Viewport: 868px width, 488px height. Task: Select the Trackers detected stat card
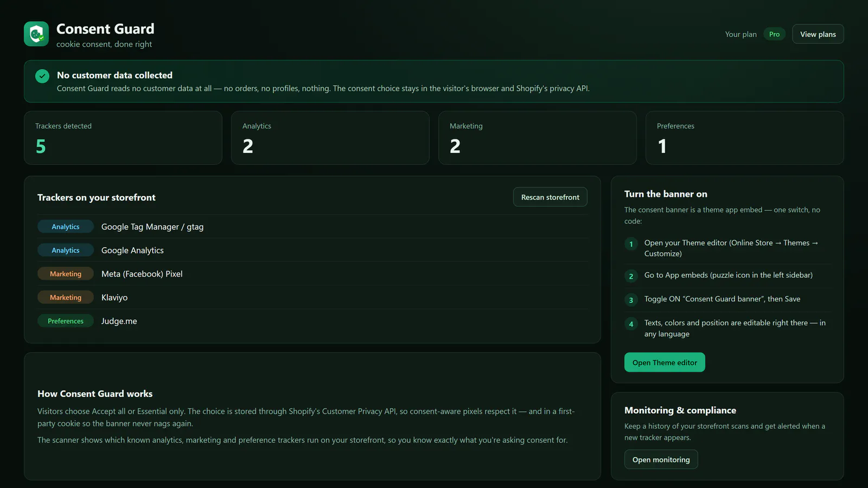123,138
